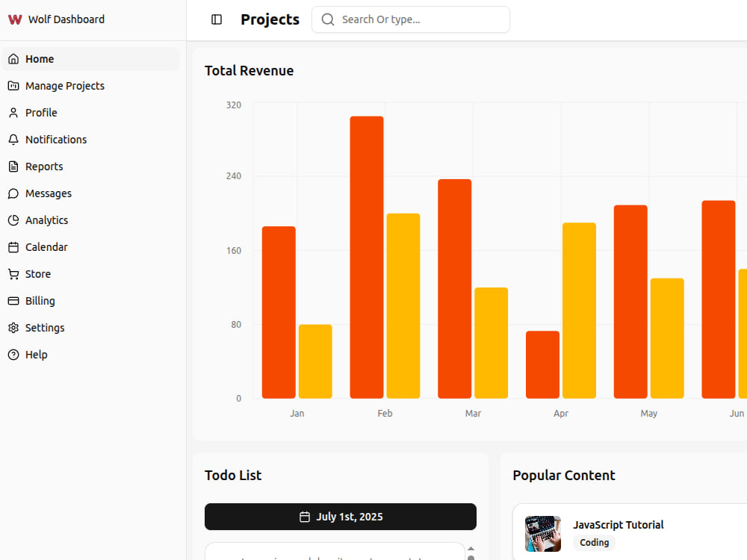This screenshot has width=747, height=560.
Task: Click the Wolf Dashboard title text
Action: [66, 19]
